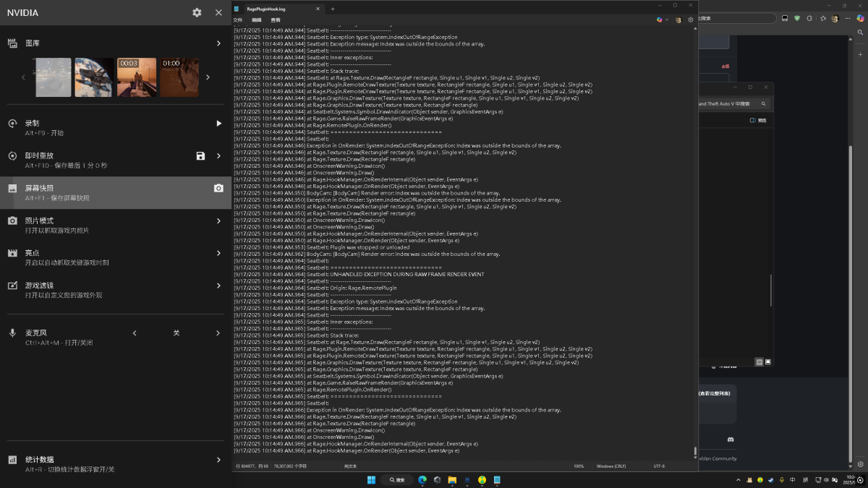Click Notepad vertical scrollbar thumb

tap(696, 452)
